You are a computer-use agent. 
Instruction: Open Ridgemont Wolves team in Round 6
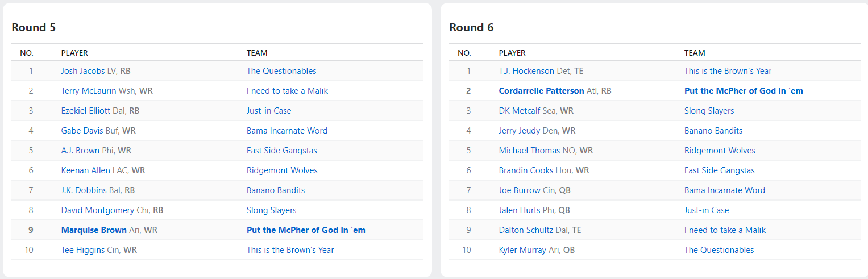[x=720, y=151]
